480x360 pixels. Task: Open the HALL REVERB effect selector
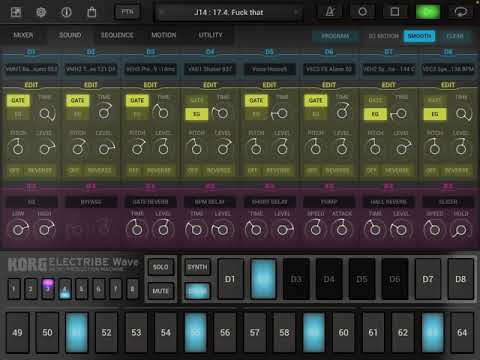[x=388, y=202]
